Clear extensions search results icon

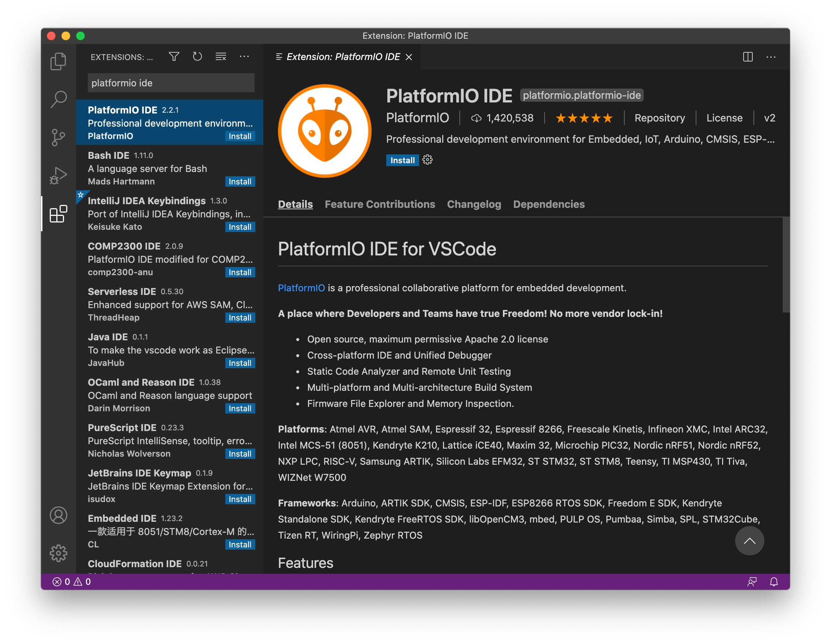click(221, 57)
